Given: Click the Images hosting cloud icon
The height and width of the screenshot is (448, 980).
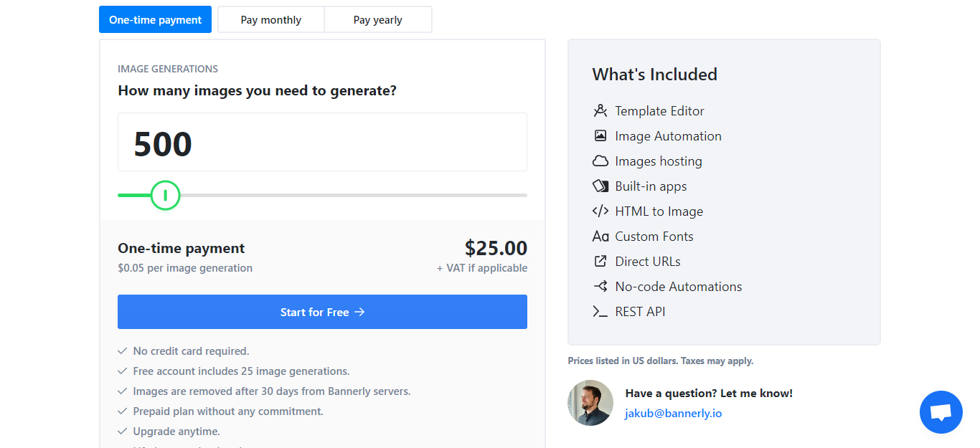Looking at the screenshot, I should click(x=600, y=161).
